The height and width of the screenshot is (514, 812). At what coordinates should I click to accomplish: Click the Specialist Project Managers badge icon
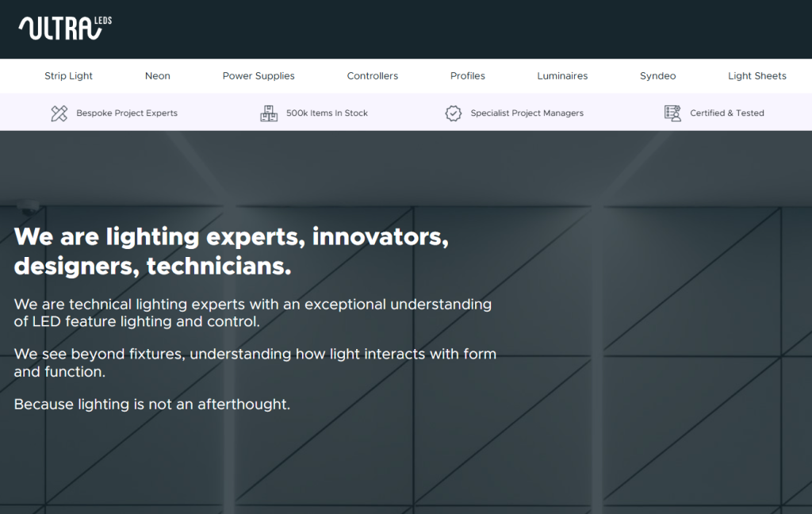point(454,113)
